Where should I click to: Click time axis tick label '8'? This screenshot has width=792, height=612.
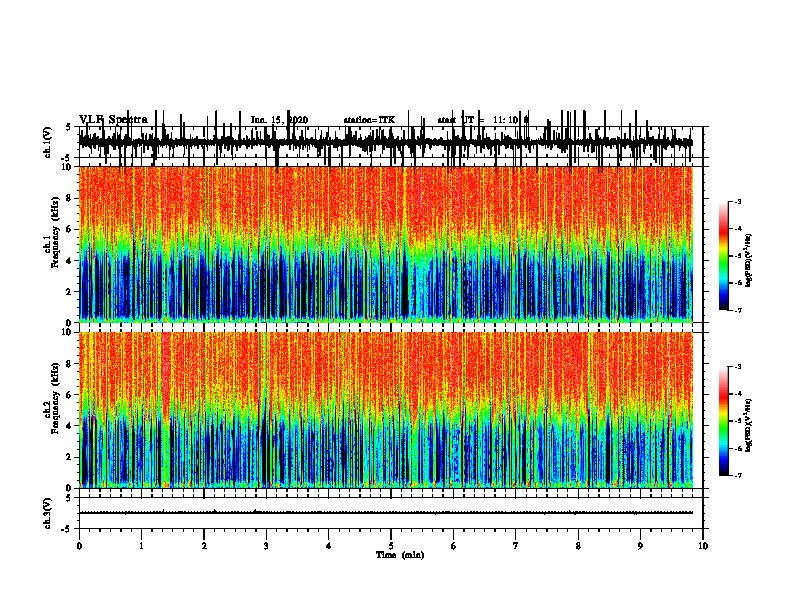tap(578, 546)
